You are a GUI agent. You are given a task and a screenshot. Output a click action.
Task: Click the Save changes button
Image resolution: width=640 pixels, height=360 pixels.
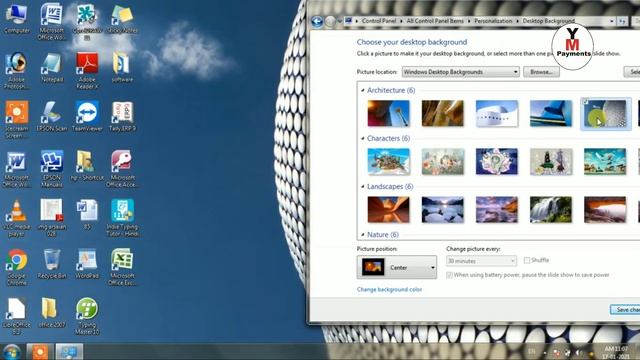[x=625, y=310]
